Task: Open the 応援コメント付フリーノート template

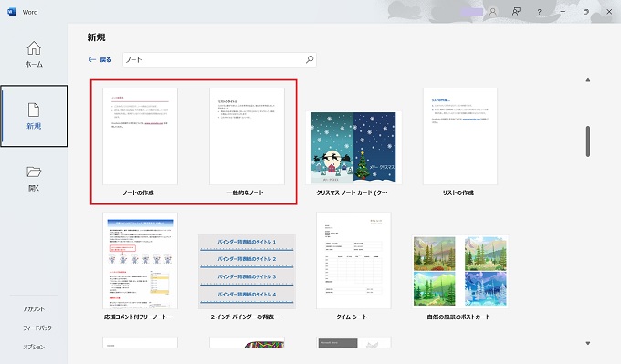Action: point(140,260)
